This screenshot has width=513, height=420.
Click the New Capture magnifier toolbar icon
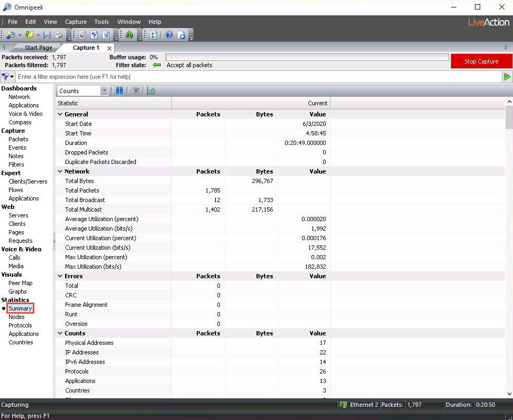click(11, 35)
